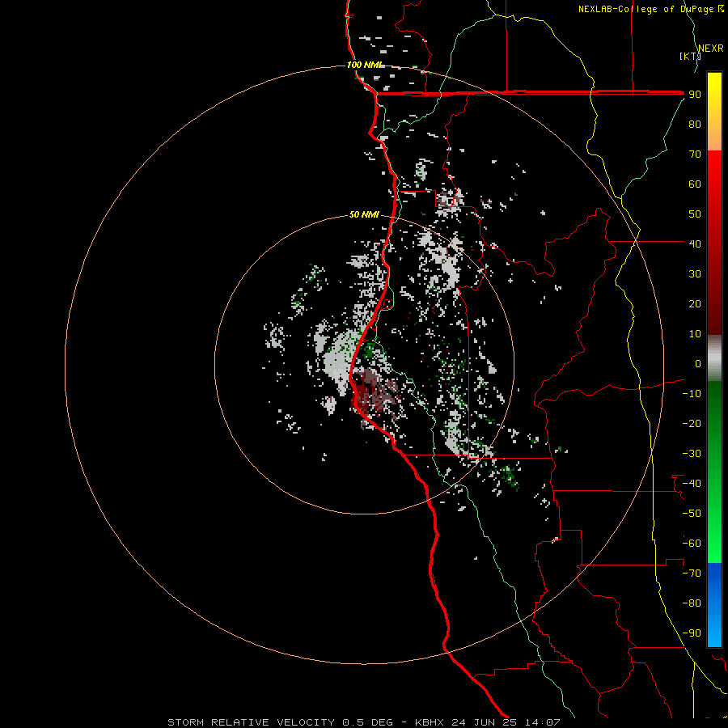Click the legend value "-60"
Screen dimensions: 728x728
692,544
